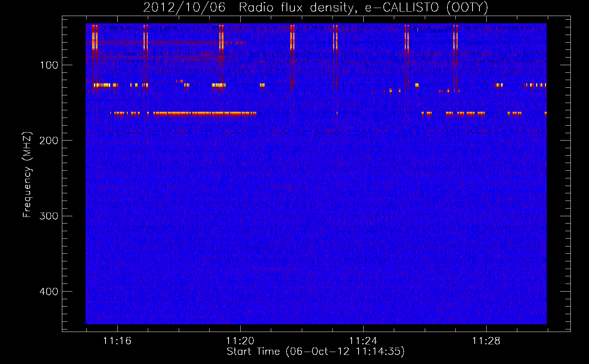Click the 'Start Time (06-Oct-12 11:14:35)' label
The image size is (589, 364).
click(316, 352)
